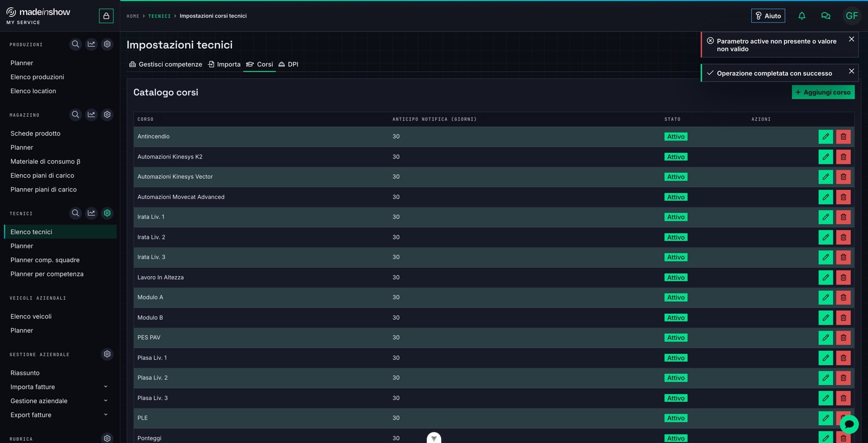Edit the Automazioni Movecat Advanced course
Image resolution: width=868 pixels, height=443 pixels.
[826, 197]
